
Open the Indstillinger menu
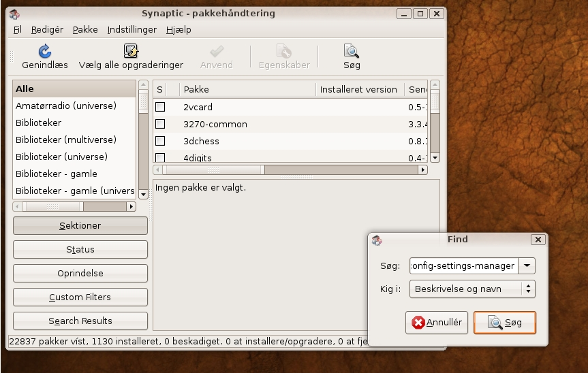132,29
